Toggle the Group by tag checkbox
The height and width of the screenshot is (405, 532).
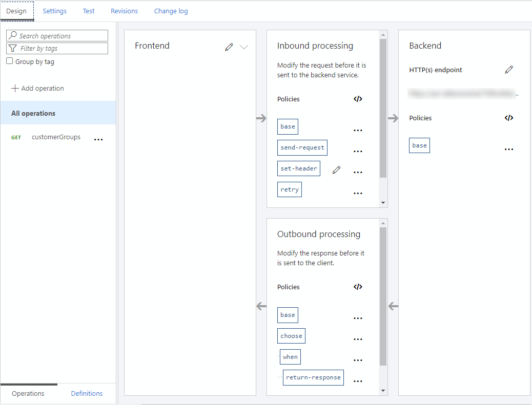pyautogui.click(x=10, y=61)
